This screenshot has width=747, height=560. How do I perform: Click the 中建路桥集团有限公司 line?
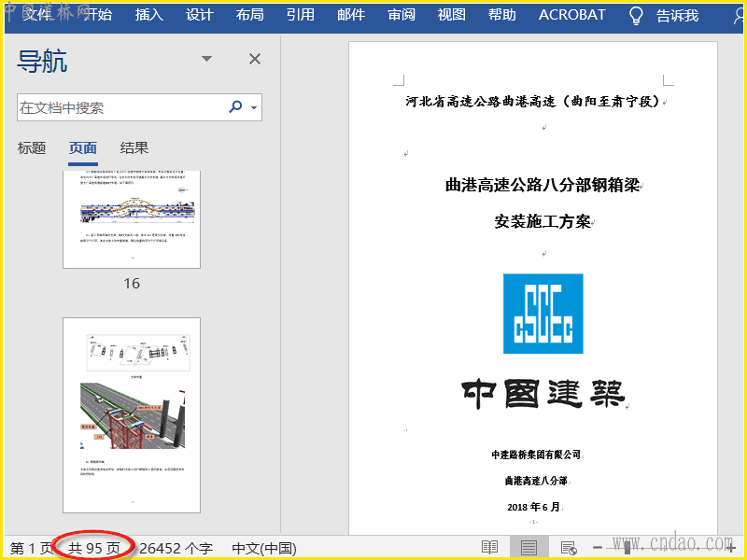(536, 455)
